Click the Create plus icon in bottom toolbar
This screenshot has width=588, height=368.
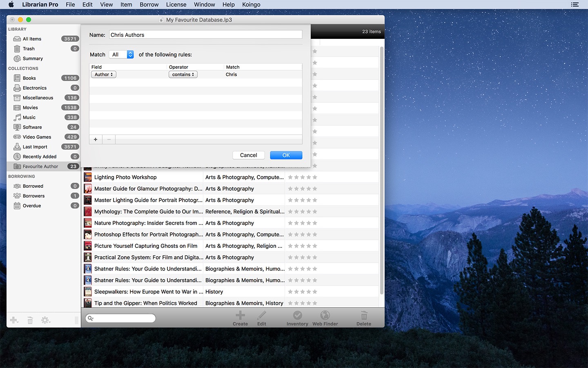240,315
